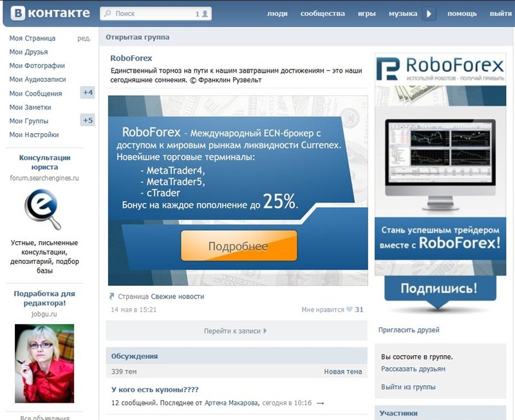Go to Моя Страница
This screenshot has height=420, width=515.
(32, 38)
